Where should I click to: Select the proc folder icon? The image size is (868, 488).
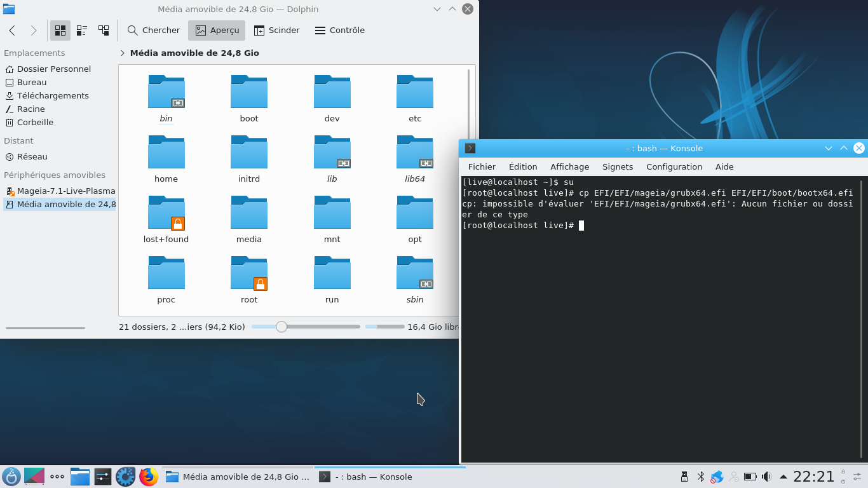166,273
